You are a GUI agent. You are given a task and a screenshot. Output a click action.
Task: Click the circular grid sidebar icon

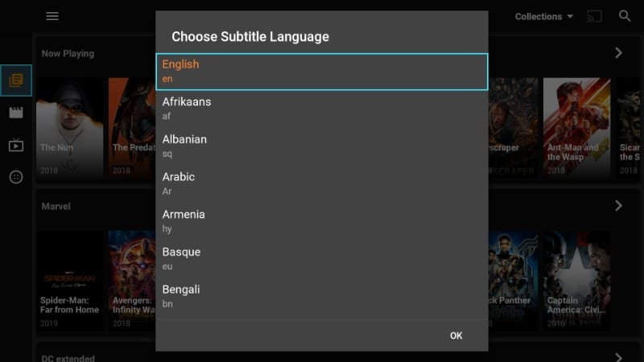[16, 177]
